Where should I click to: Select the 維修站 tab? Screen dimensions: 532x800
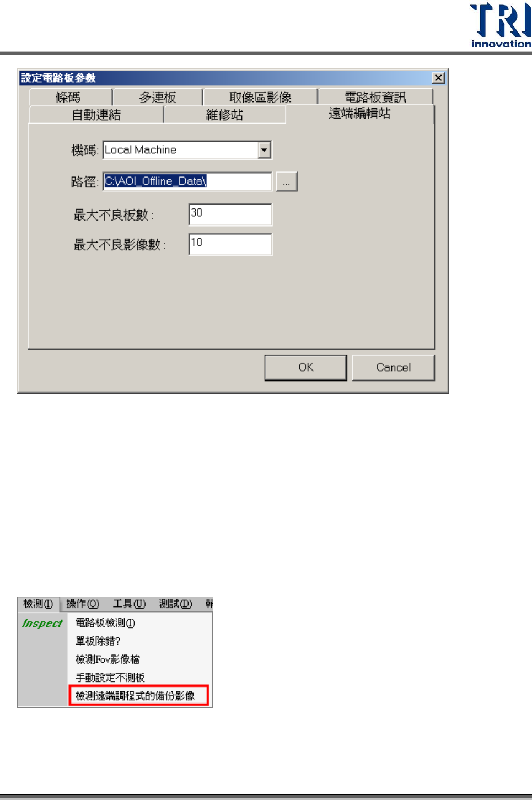click(x=225, y=115)
